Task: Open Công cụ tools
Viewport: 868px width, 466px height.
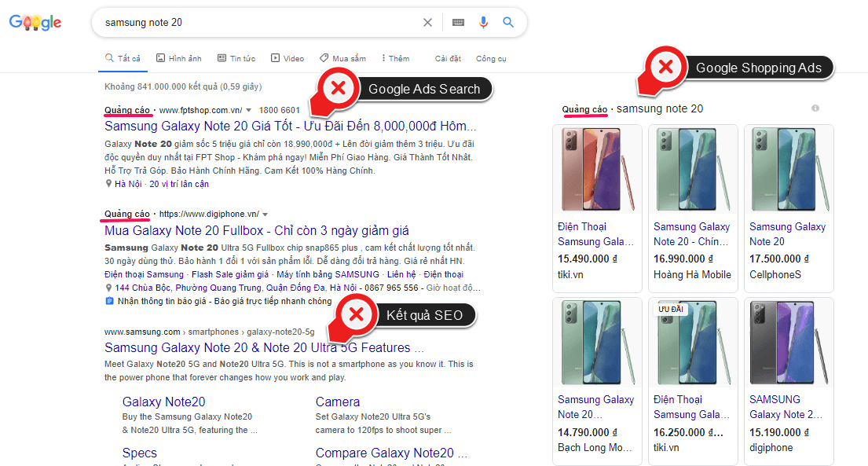Action: 491,58
